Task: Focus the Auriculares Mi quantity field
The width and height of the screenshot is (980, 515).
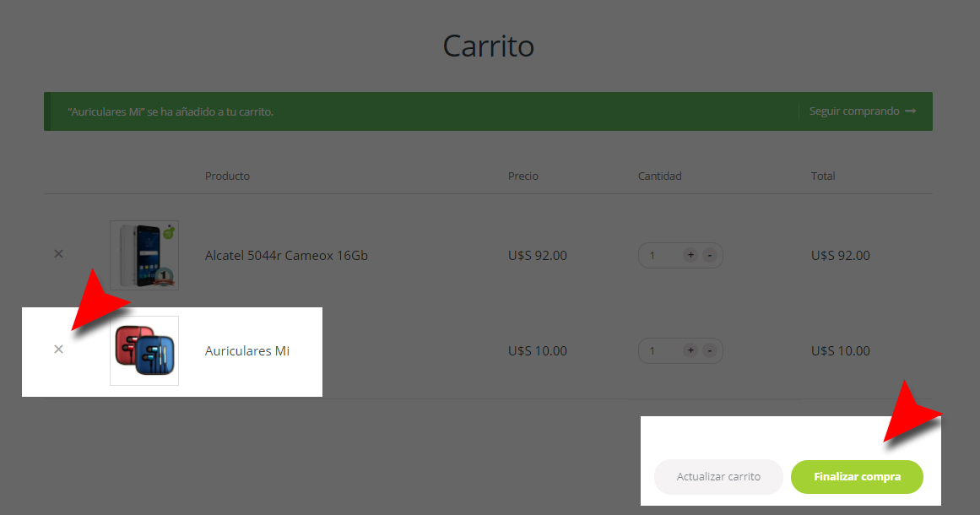Action: coord(659,350)
